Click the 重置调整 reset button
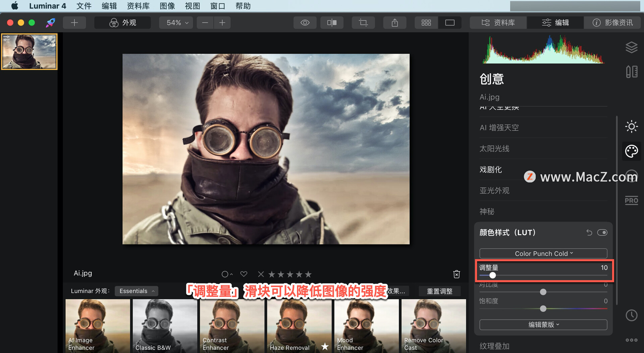The height and width of the screenshot is (353, 644). [439, 291]
